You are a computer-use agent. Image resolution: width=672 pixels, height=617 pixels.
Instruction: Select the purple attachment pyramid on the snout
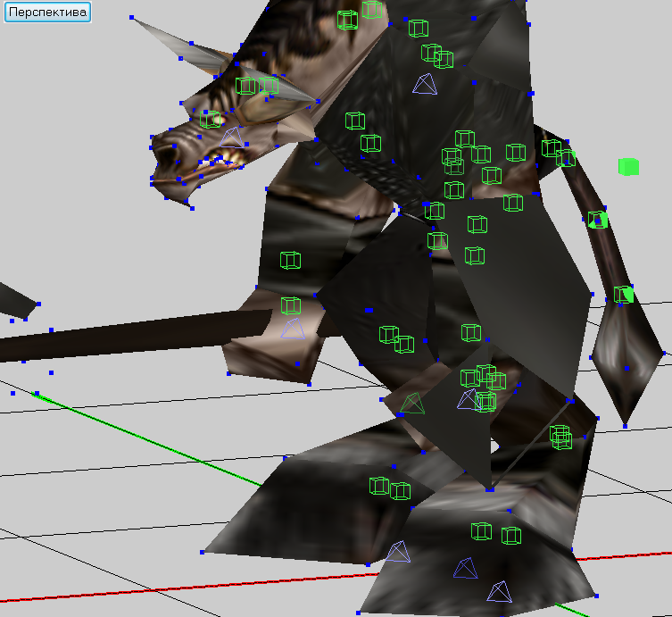point(232,138)
